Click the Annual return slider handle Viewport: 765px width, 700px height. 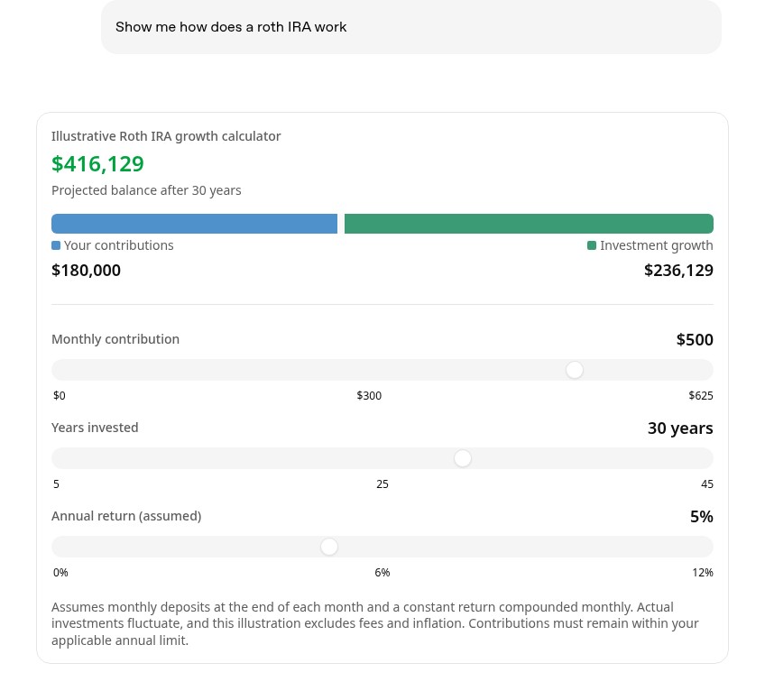(329, 547)
